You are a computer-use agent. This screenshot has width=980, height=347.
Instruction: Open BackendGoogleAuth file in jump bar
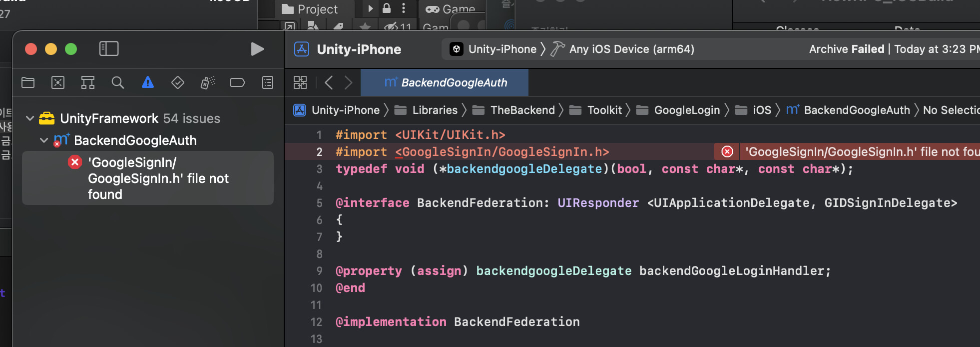coord(848,110)
